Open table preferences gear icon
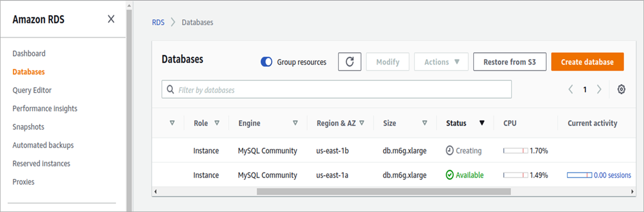Screen dimensions: 644x212 click(x=621, y=89)
